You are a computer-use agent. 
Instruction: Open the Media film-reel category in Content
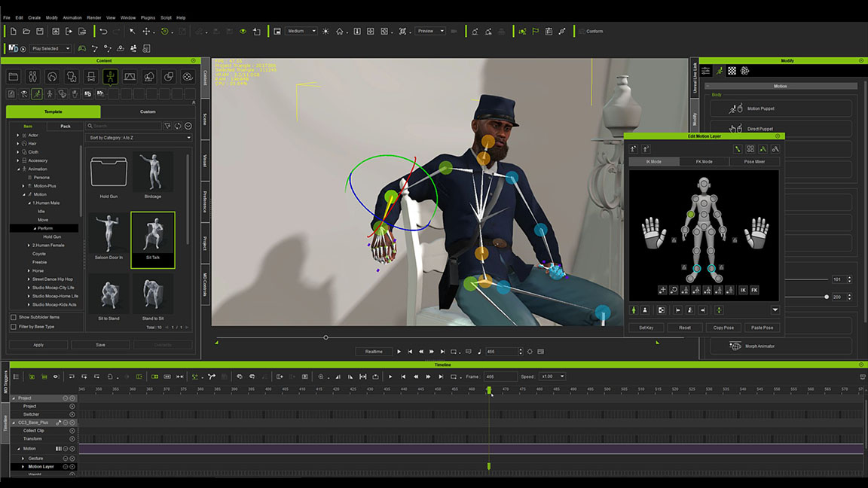[x=188, y=76]
